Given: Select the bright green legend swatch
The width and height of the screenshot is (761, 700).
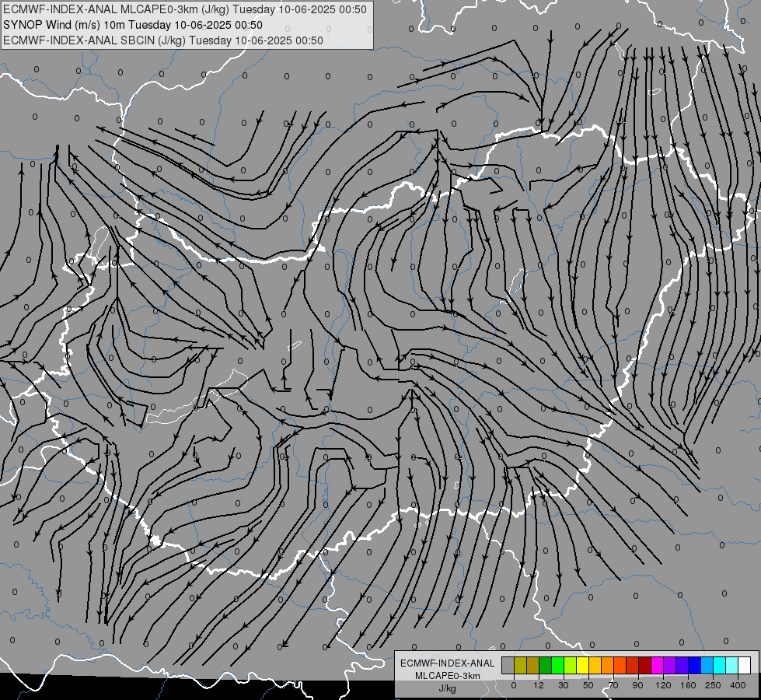Looking at the screenshot, I should (557, 666).
